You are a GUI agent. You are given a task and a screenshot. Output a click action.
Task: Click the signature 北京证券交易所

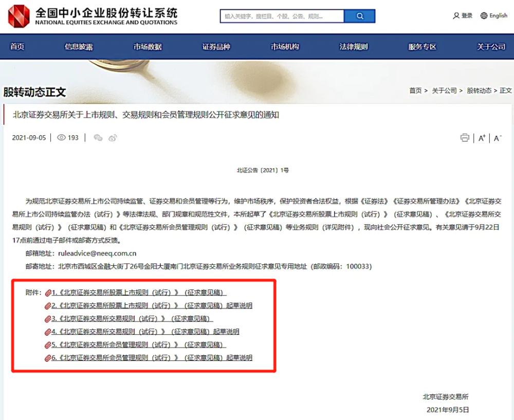point(446,397)
